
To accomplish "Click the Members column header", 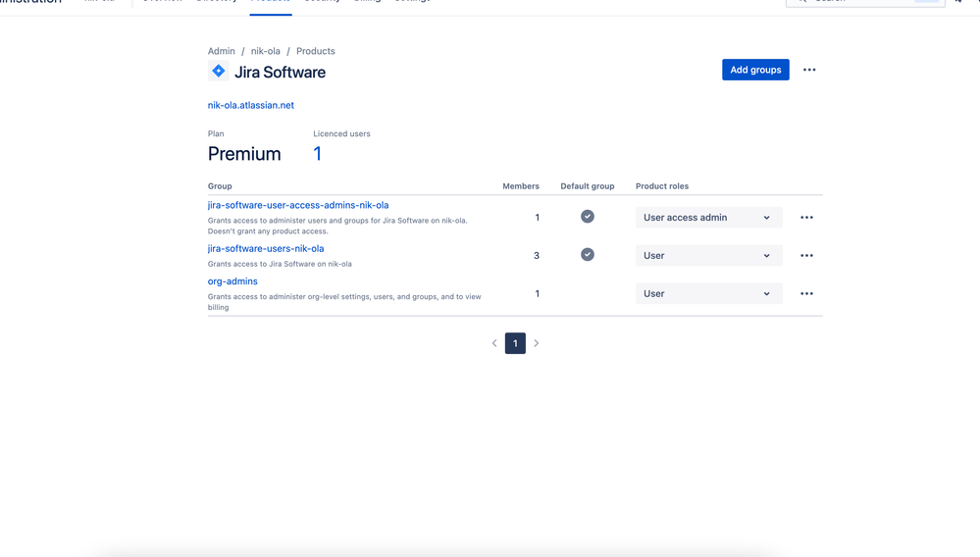I will (521, 186).
